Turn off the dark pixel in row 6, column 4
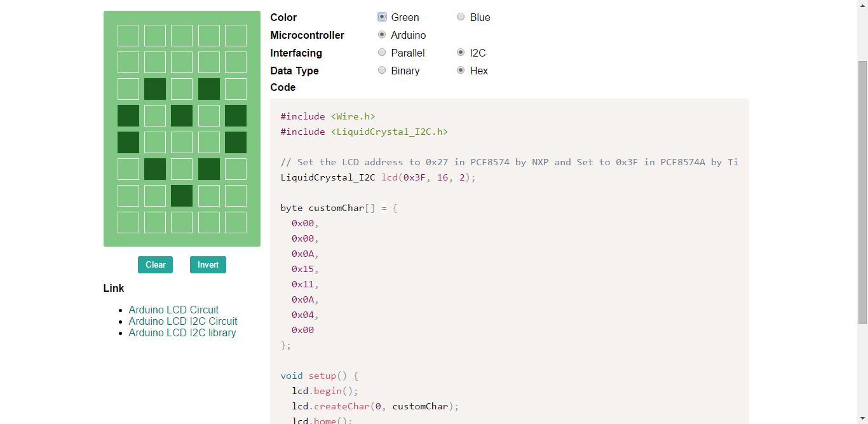This screenshot has width=868, height=424. pos(209,169)
